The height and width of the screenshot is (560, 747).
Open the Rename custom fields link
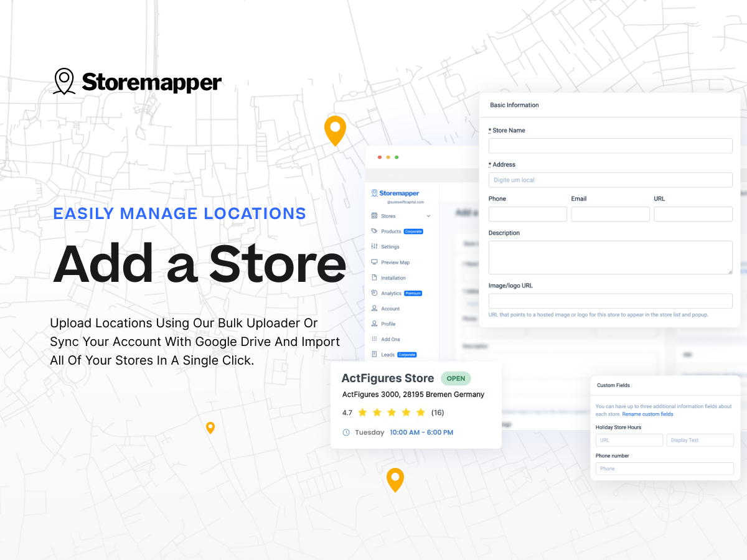click(647, 414)
